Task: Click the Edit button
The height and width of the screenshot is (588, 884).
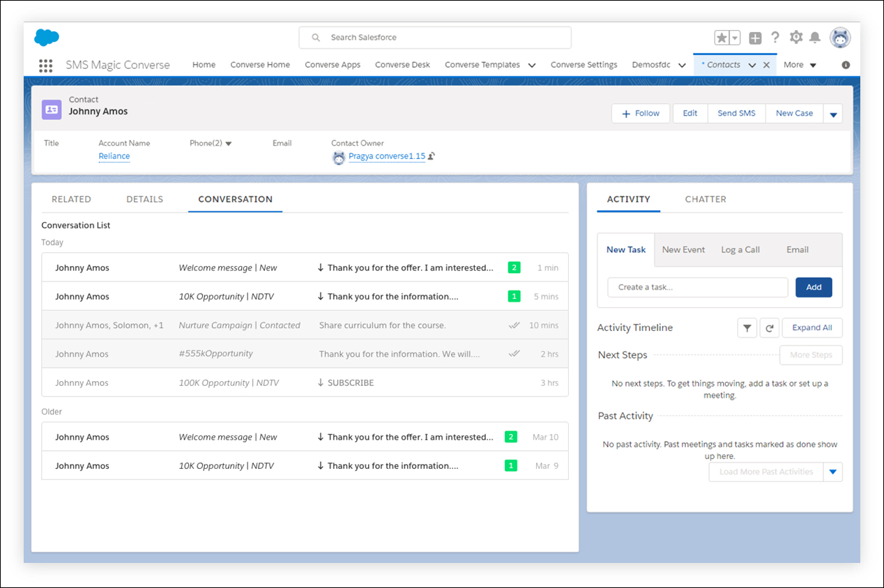Action: (690, 114)
